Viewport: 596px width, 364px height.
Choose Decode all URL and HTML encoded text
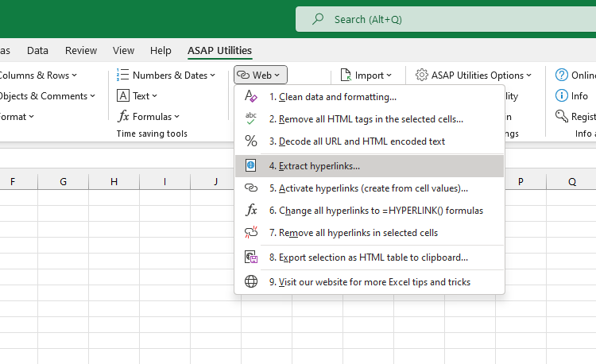[x=370, y=141]
